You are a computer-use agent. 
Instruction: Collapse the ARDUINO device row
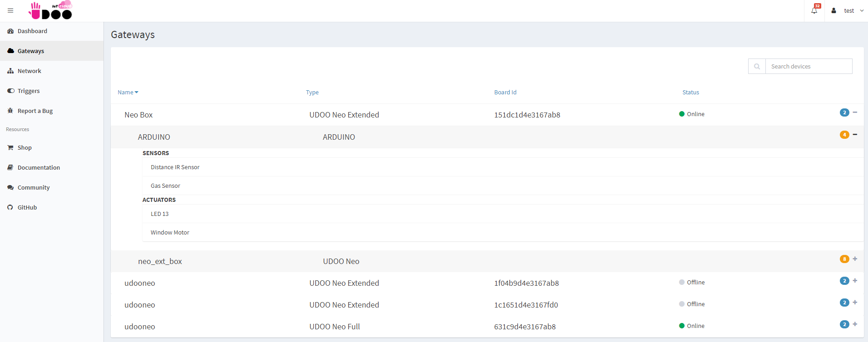855,134
